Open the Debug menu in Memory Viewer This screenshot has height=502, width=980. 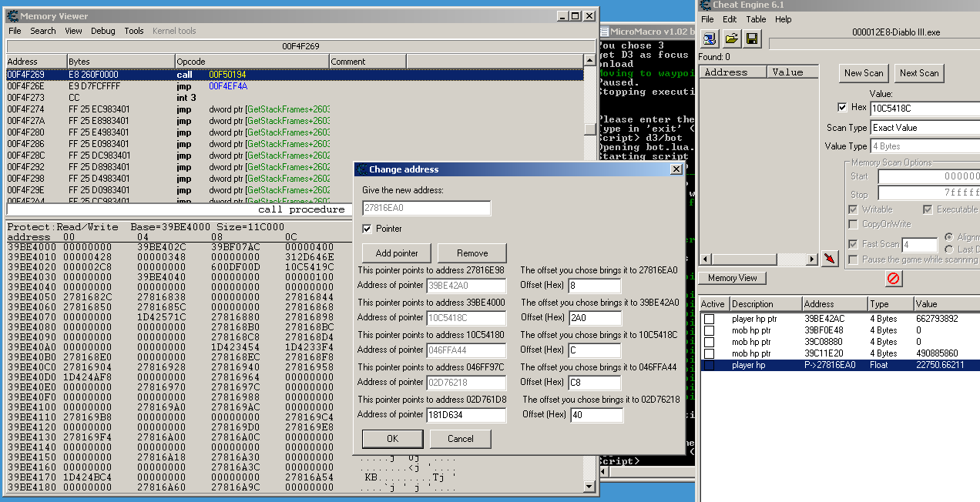pos(102,31)
